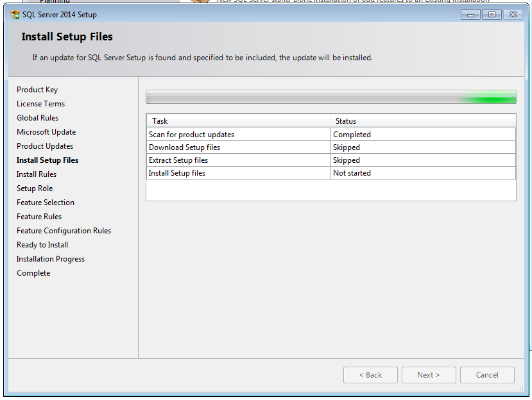
Task: Select License Terms step in sidebar
Action: pos(40,104)
